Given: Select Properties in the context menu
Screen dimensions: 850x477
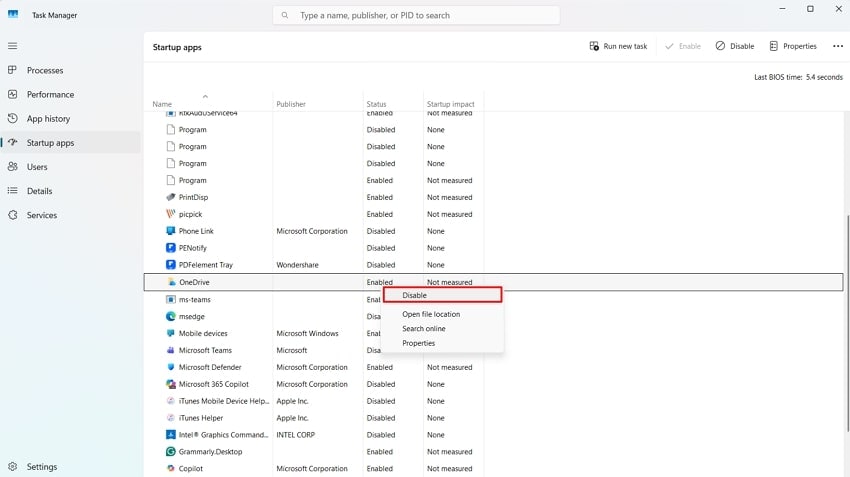Looking at the screenshot, I should click(418, 343).
